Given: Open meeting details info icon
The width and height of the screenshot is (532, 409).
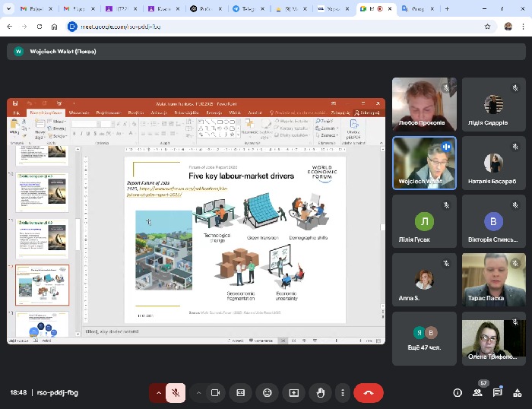Looking at the screenshot, I should [458, 393].
